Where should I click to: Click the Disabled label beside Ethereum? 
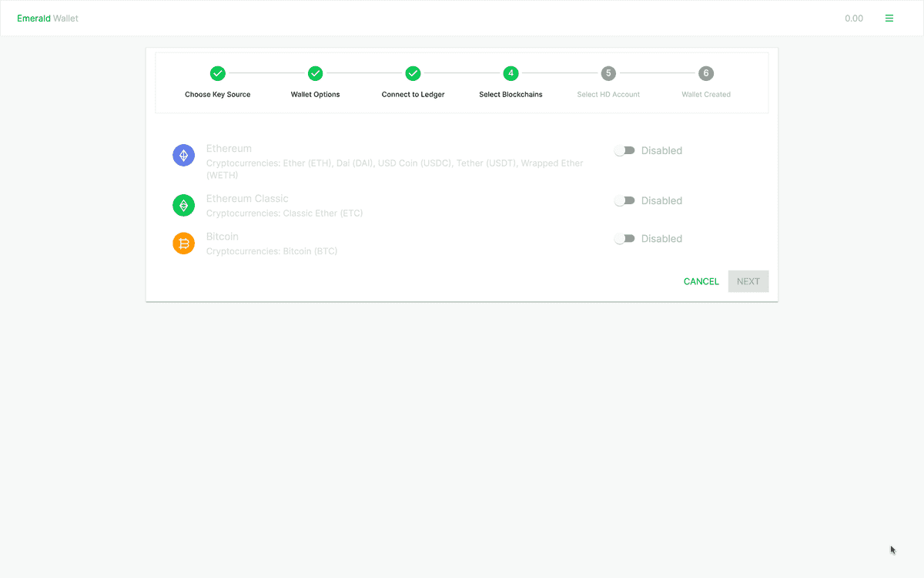[x=661, y=150]
